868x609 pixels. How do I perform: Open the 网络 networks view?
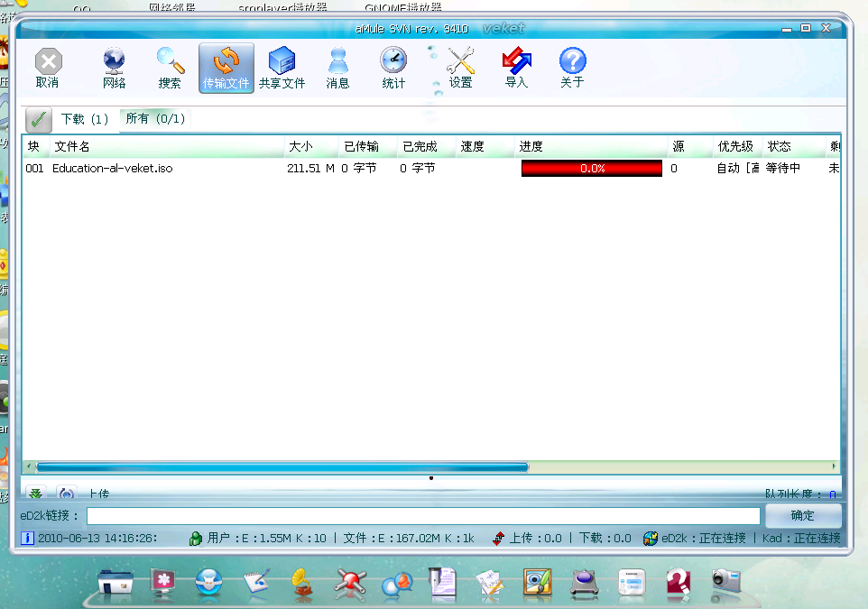pyautogui.click(x=114, y=69)
